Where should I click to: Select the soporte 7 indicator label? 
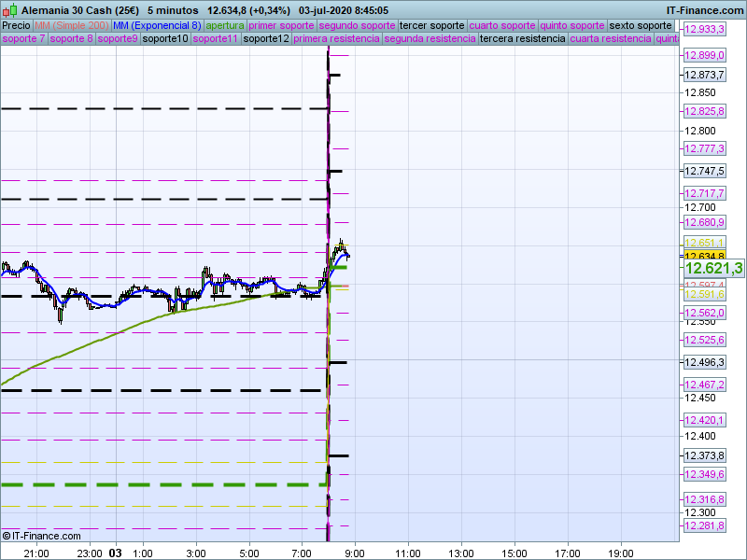[x=23, y=39]
